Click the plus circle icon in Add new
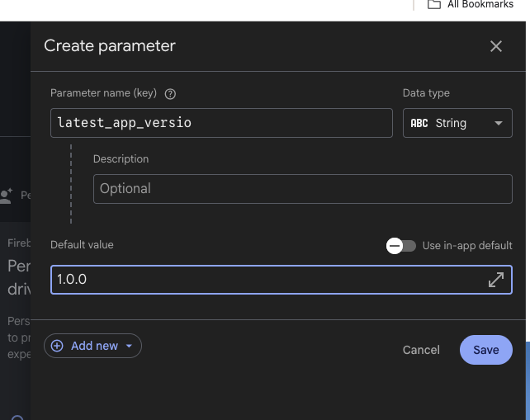Viewport: 530px width, 420px height. click(57, 346)
